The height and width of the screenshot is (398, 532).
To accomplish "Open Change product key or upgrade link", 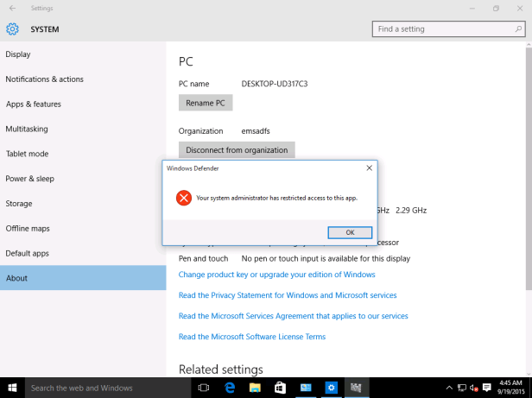I will (x=276, y=275).
